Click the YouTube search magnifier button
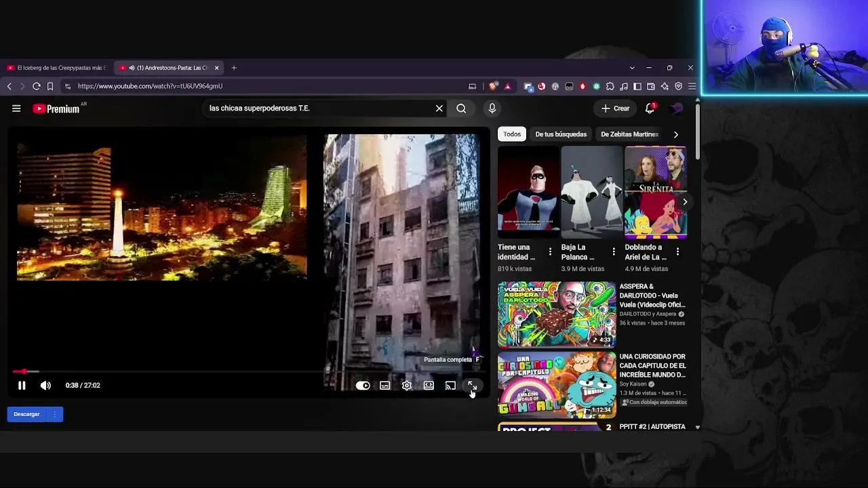Image resolution: width=868 pixels, height=488 pixels. [x=461, y=108]
